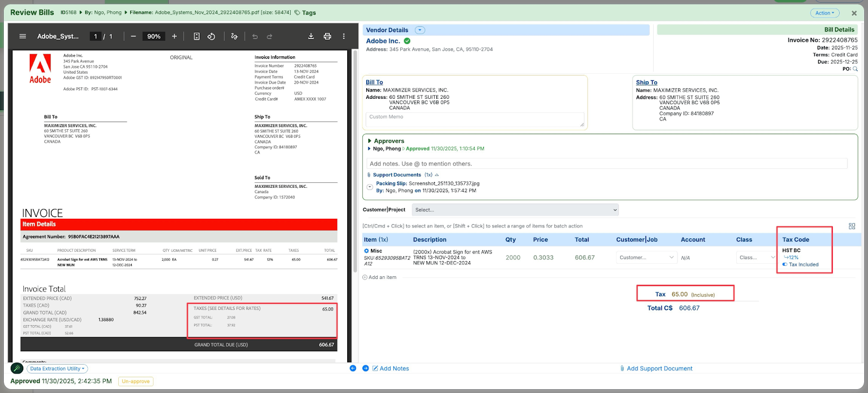Close the Review Bills dialog
The image size is (868, 393).
[854, 13]
